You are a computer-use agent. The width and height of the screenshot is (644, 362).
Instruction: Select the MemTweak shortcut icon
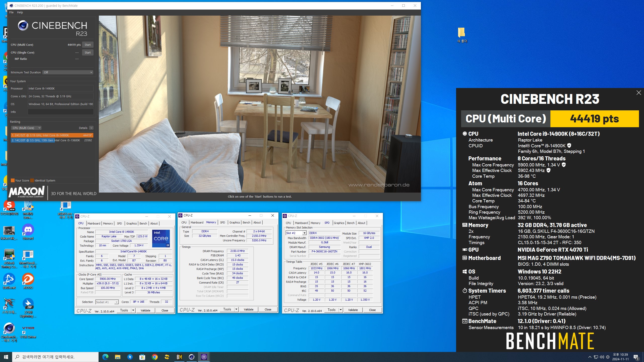[x=28, y=259]
